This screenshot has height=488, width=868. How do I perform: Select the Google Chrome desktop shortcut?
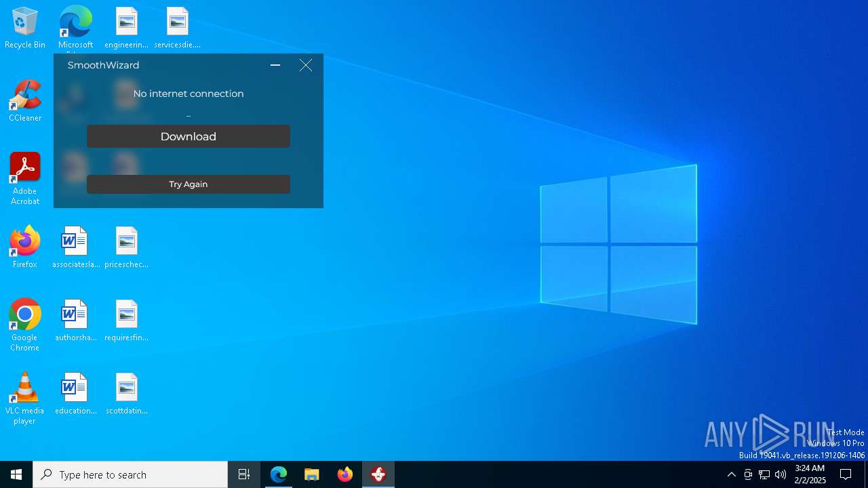click(x=25, y=325)
